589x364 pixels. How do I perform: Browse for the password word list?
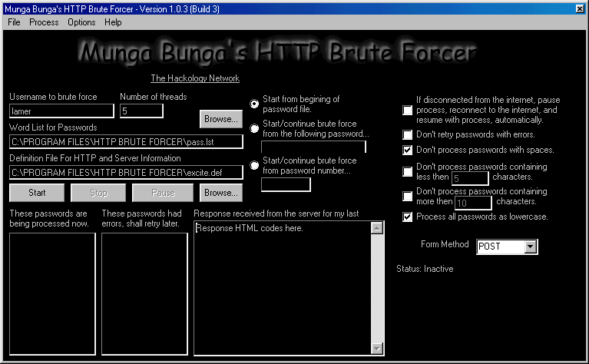pyautogui.click(x=220, y=119)
